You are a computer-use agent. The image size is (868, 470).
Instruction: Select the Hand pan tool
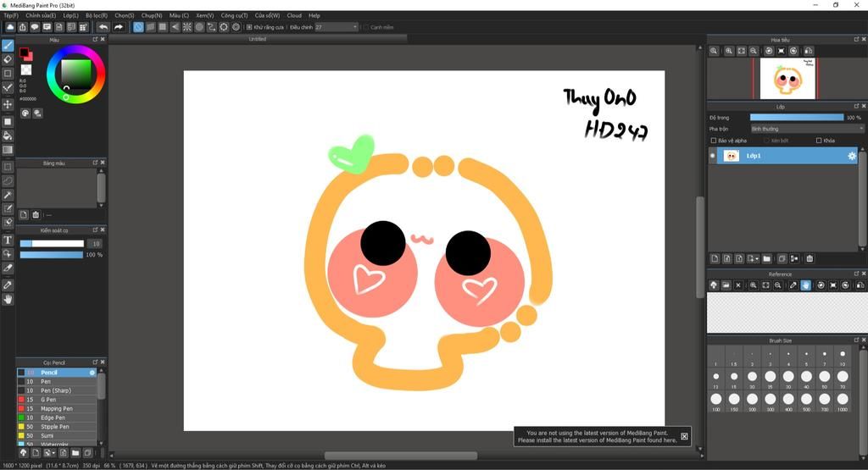tap(8, 299)
